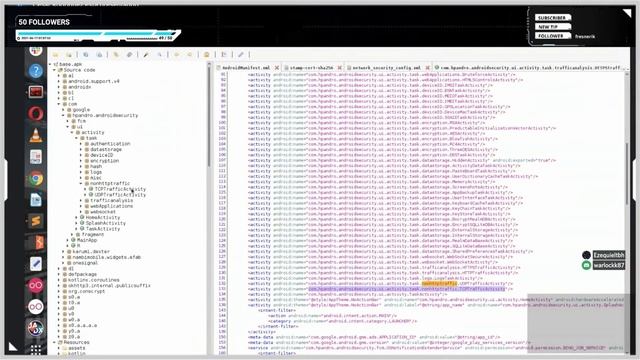Image resolution: width=640 pixels, height=360 pixels.
Task: Switch to the AndroidManifest.xml tab
Action: point(246,67)
